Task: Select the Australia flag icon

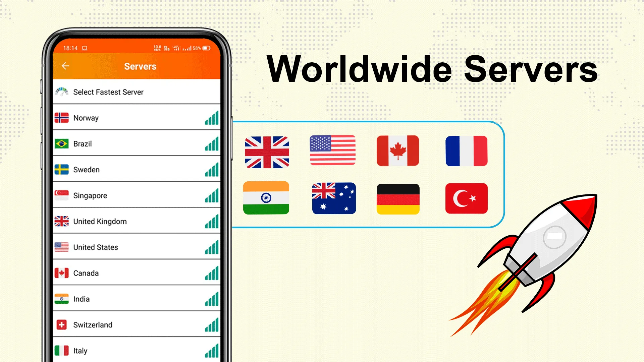Action: coord(333,197)
